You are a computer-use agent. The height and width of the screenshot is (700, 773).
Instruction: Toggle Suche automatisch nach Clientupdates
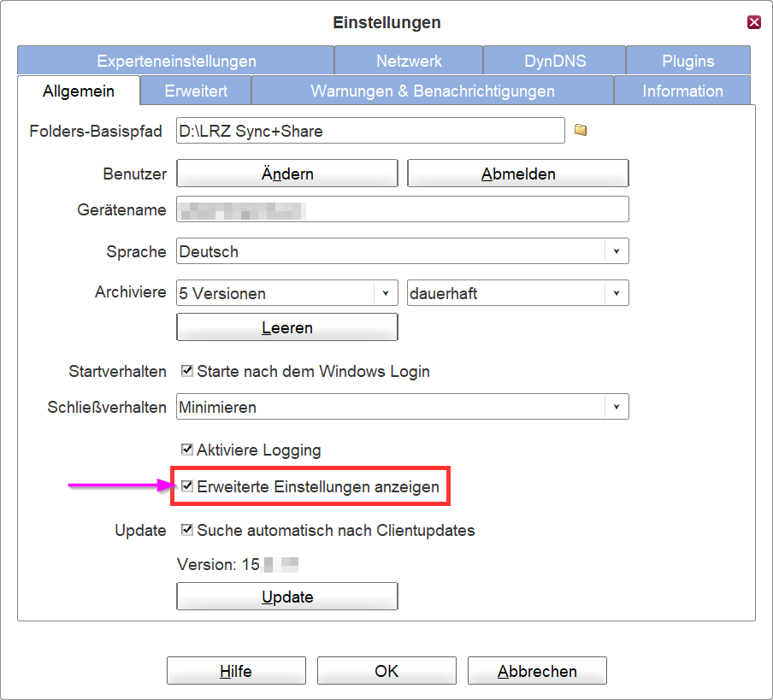187,530
